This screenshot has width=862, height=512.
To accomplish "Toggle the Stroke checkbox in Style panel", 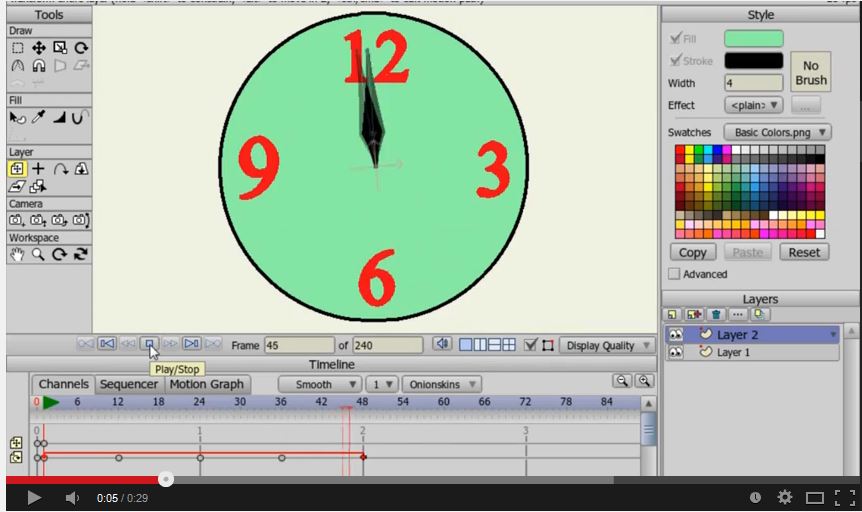I will 676,60.
